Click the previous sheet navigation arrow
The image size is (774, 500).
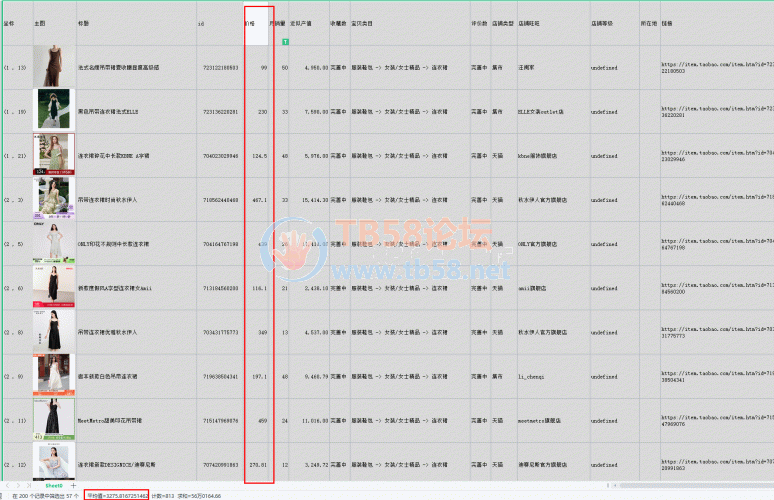tap(8, 485)
